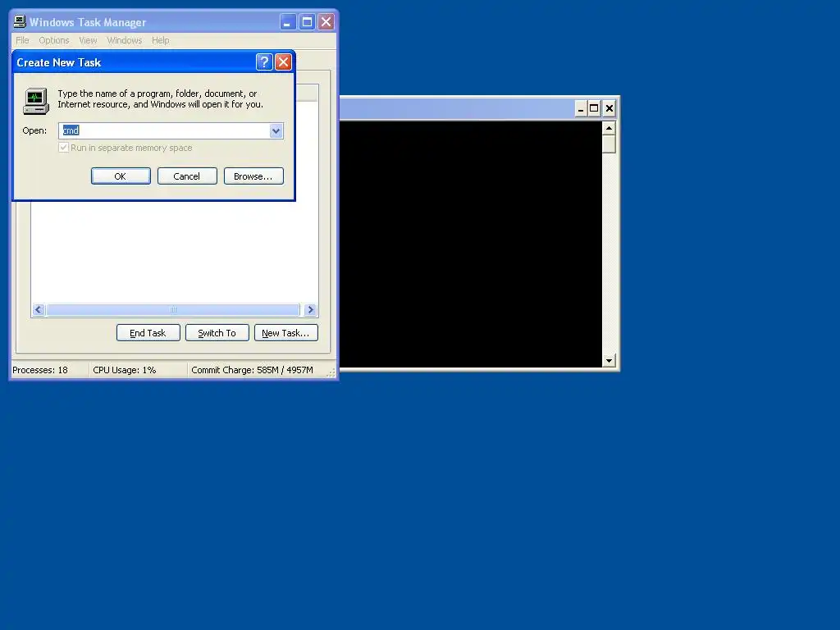Expand the Open field dropdown arrow
This screenshot has height=630, width=840.
tap(276, 130)
